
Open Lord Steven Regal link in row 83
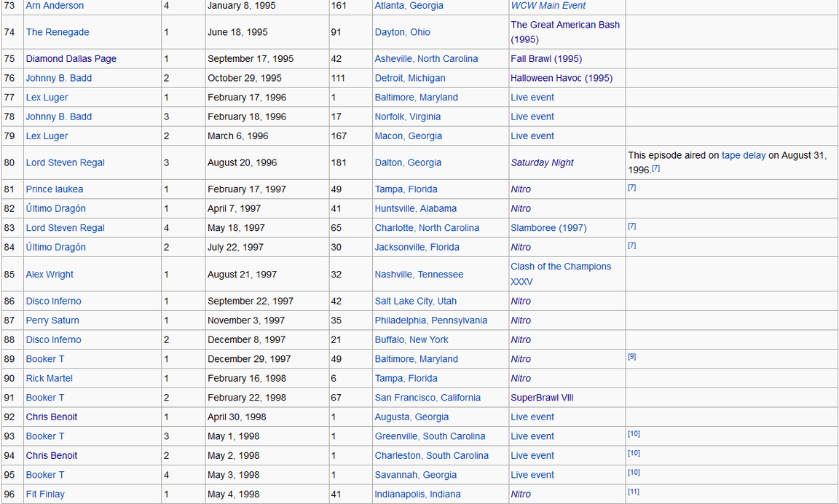[x=66, y=228]
